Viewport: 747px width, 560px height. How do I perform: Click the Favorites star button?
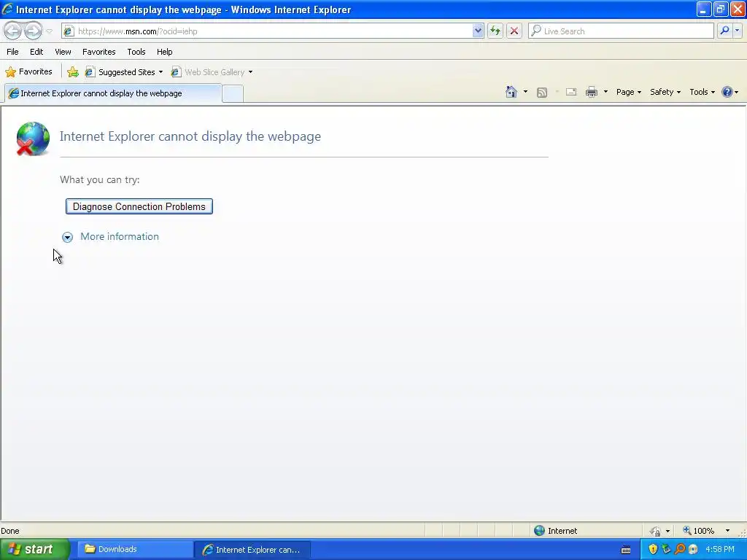coord(28,72)
